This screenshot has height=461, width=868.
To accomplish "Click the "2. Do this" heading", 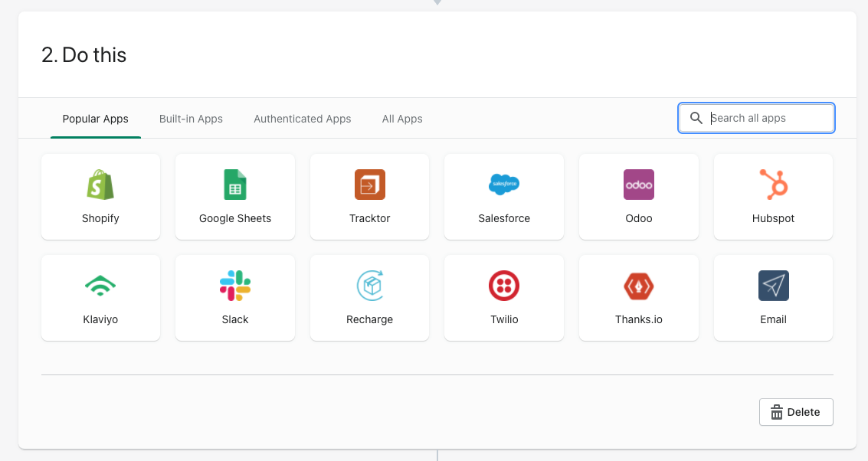I will (84, 55).
